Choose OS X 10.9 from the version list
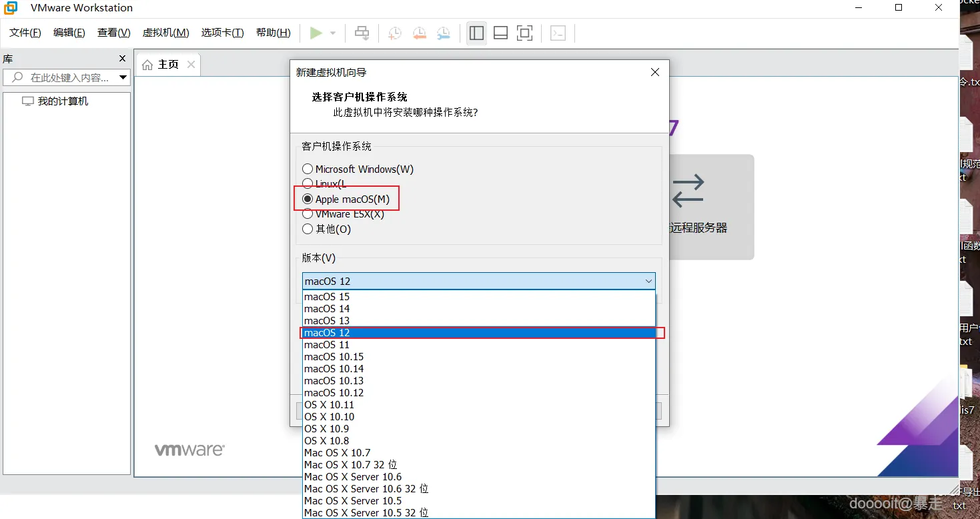Screen dimensions: 980x519 479,429
